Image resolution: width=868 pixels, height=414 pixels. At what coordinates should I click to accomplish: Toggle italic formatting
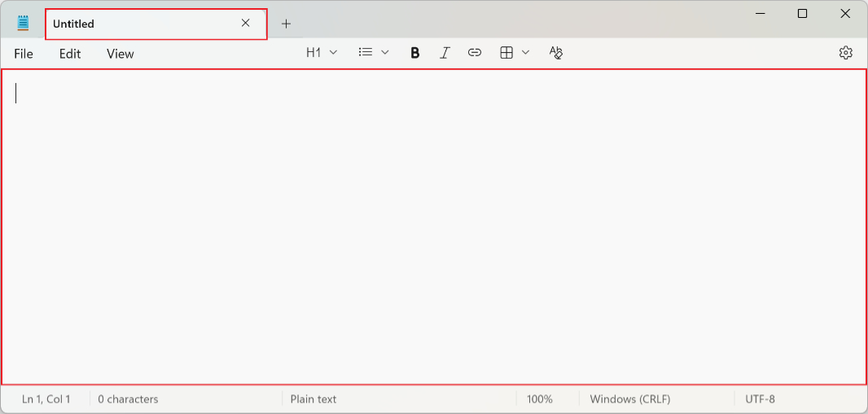[445, 53]
